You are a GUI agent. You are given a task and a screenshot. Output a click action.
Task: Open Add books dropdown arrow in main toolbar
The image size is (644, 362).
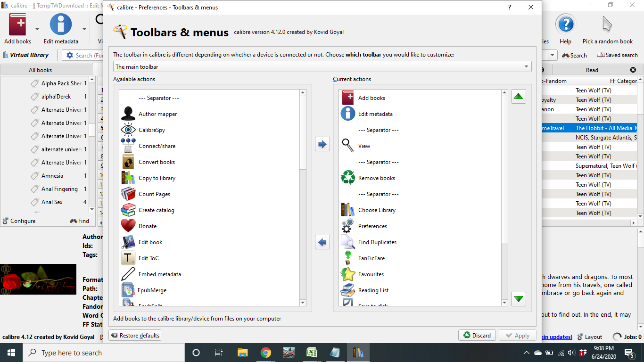point(36,29)
